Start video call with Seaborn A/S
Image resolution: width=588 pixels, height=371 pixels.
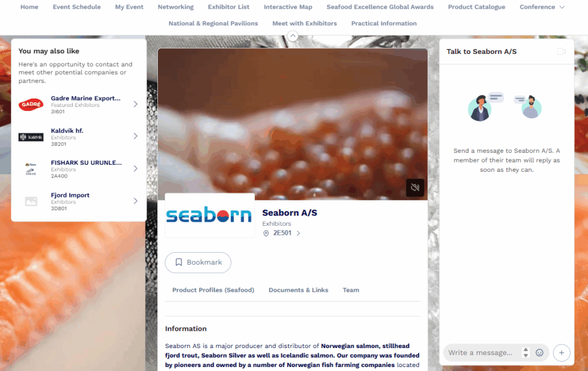561,51
